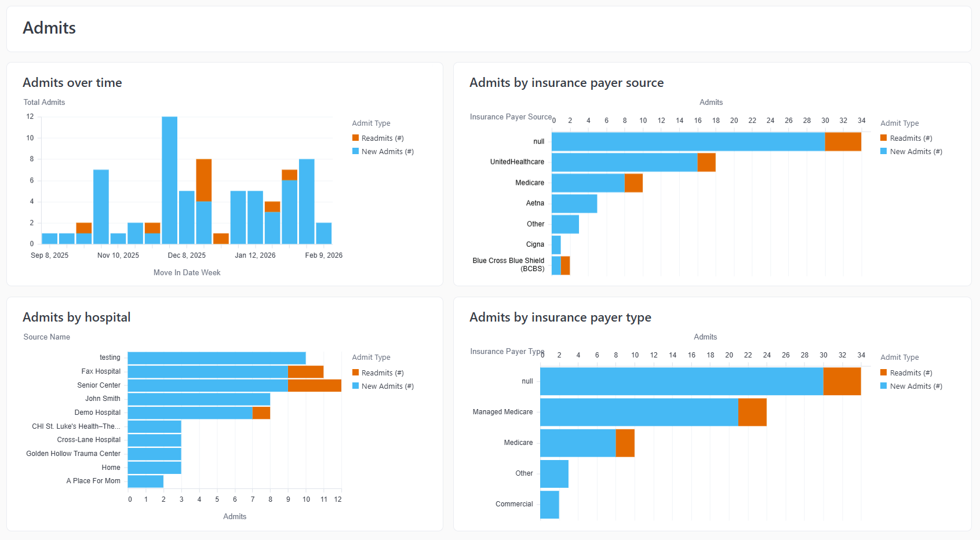Click the Admits page title

coord(49,28)
